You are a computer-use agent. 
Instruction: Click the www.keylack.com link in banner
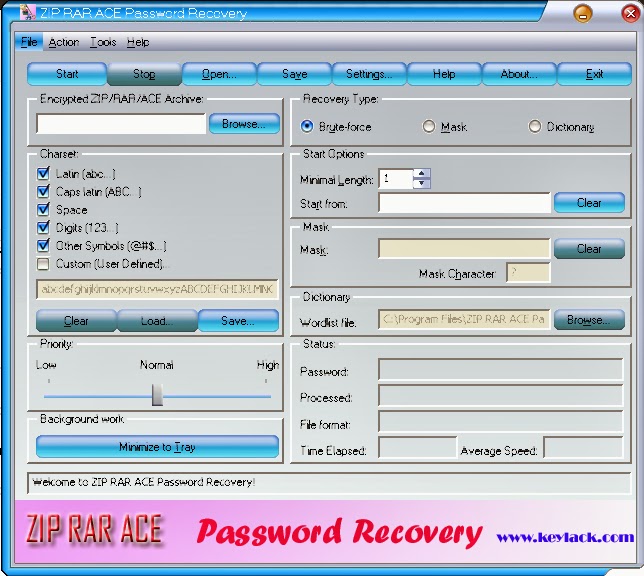565,537
